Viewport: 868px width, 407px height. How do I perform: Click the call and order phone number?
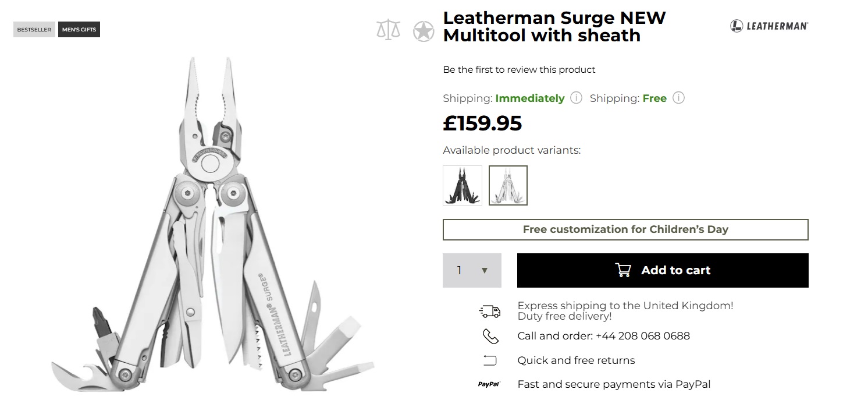point(642,336)
